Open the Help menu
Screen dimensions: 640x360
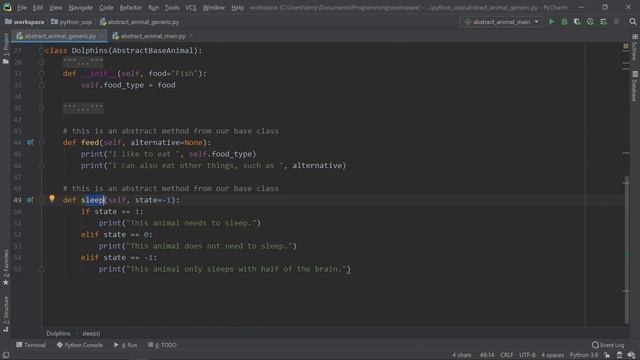click(238, 7)
